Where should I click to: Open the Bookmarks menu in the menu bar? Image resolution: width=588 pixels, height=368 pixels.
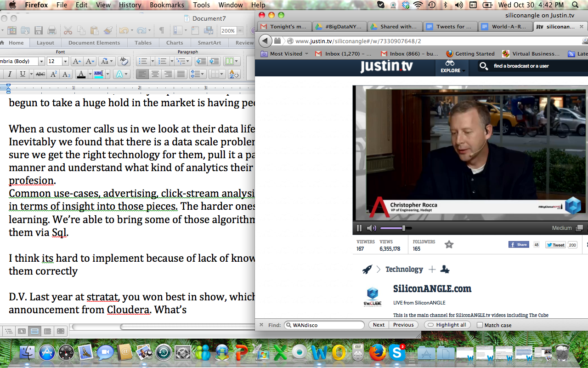[x=167, y=5]
